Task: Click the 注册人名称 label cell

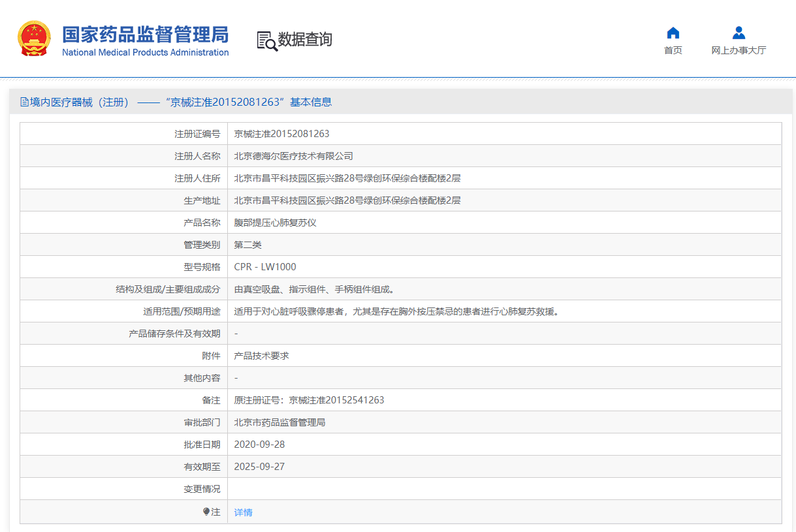Action: (x=124, y=156)
